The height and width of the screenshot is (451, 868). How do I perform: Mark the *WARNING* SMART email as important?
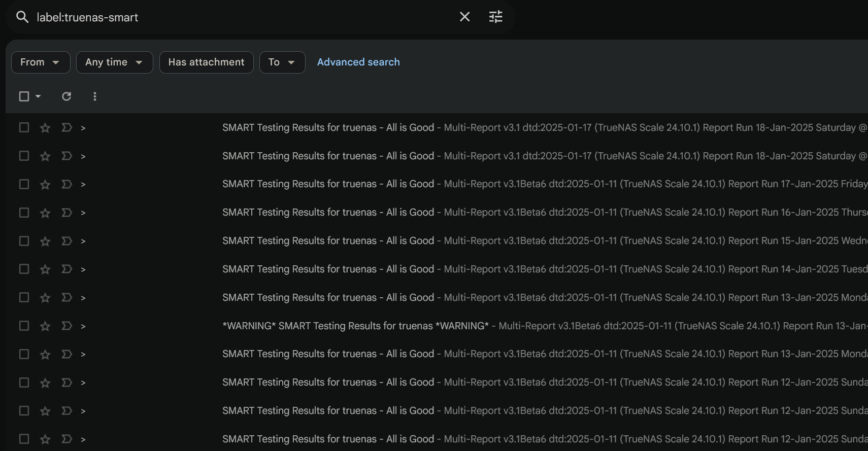coord(66,326)
